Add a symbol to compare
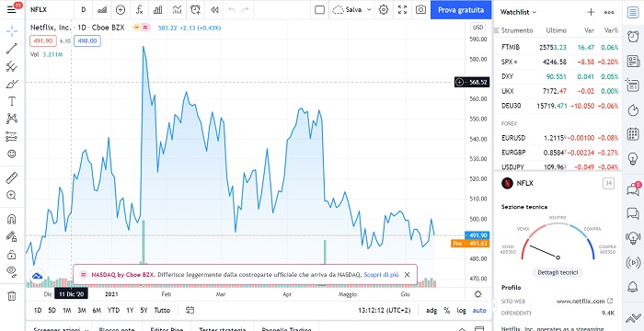Viewport: 644px width, 331px height. click(x=121, y=10)
